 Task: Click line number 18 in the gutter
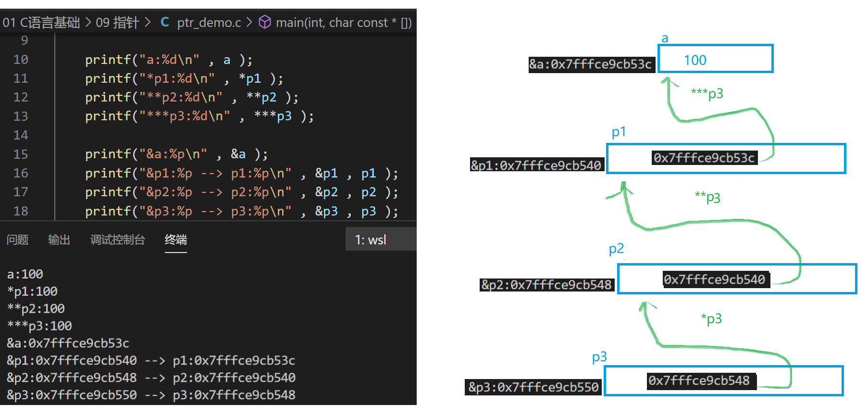click(x=21, y=211)
